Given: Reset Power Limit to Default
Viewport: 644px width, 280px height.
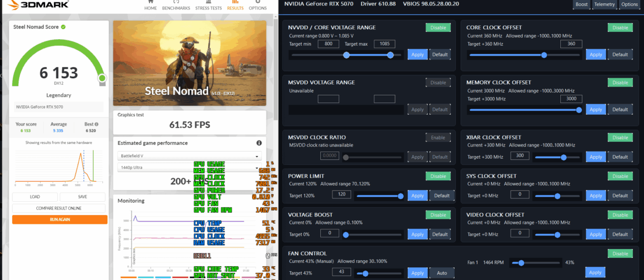Looking at the screenshot, I should 442,196.
